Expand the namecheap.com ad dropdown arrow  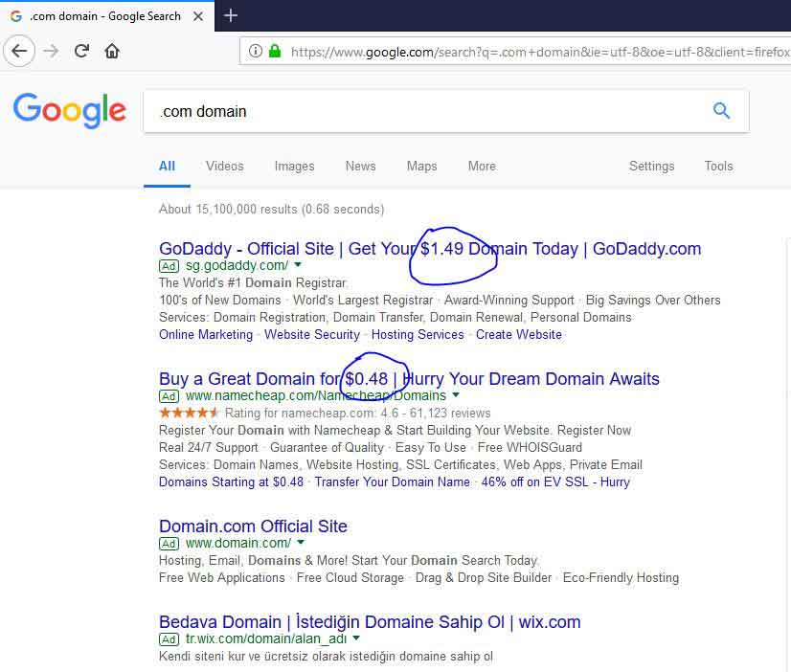pyautogui.click(x=456, y=394)
